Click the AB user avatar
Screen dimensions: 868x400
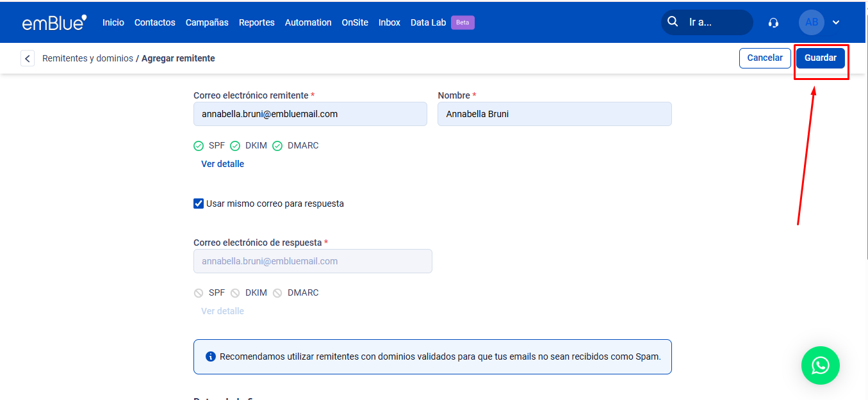pos(811,22)
